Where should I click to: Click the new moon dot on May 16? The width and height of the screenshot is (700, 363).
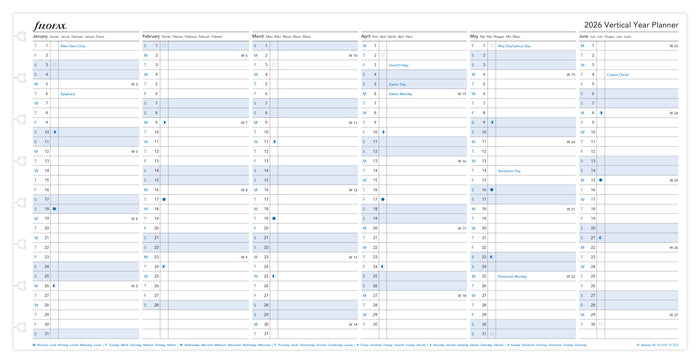[x=492, y=190]
